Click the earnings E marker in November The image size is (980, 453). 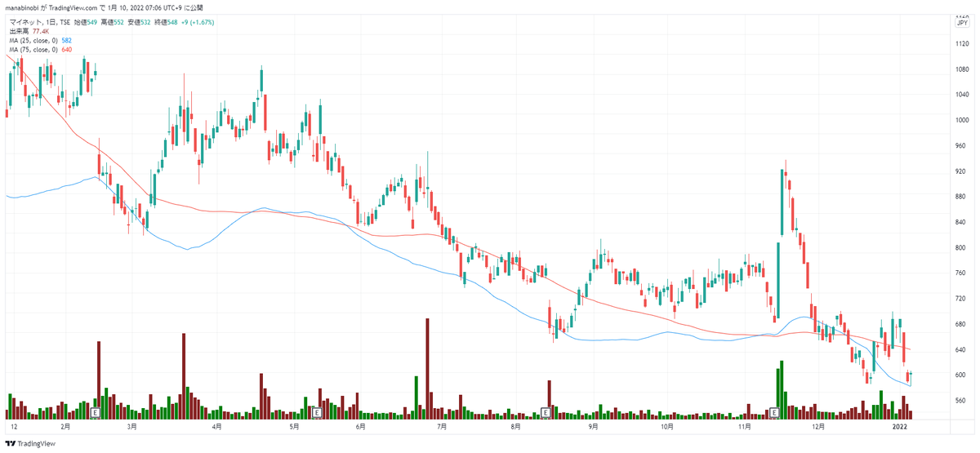pos(773,414)
